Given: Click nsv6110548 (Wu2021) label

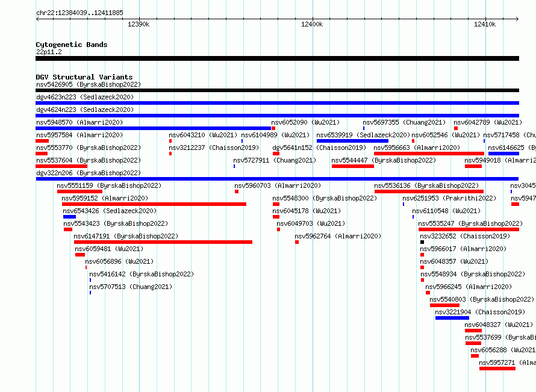Looking at the screenshot, I should click(446, 211).
